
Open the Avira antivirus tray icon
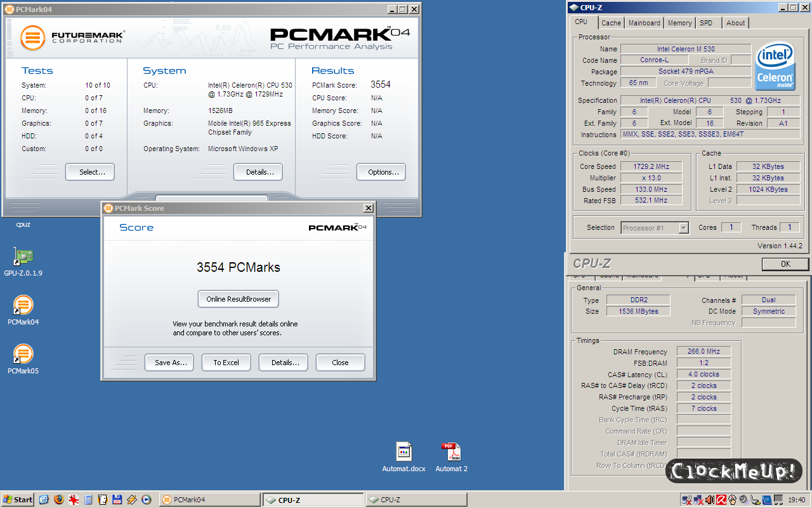[x=721, y=500]
